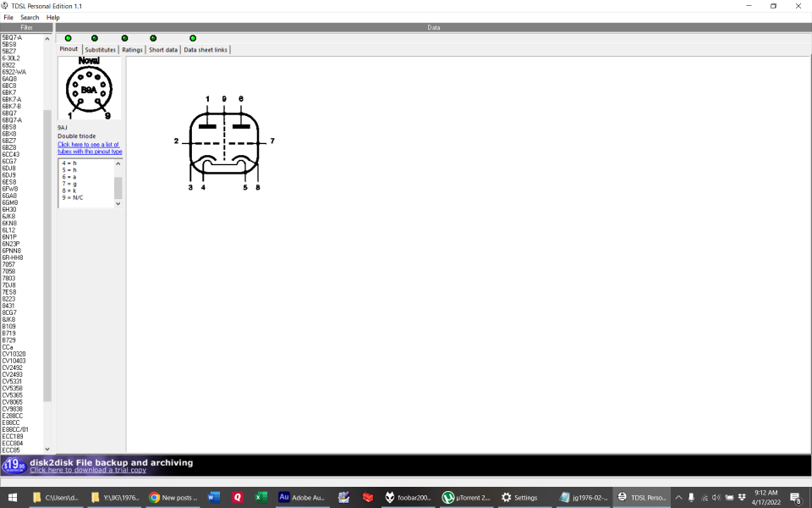Click the Dropbox icon in the system tray
812x508 pixels.
tap(742, 497)
